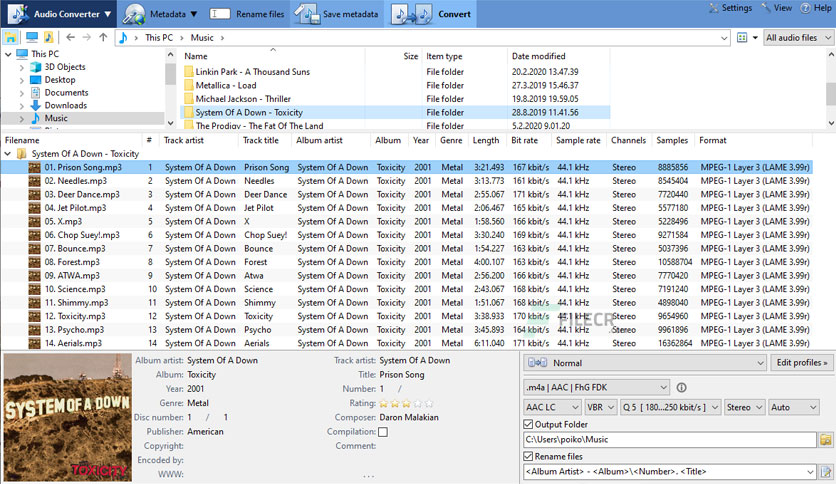This screenshot has height=484, width=836.
Task: Click Music in the address breadcrumb
Action: 202,38
